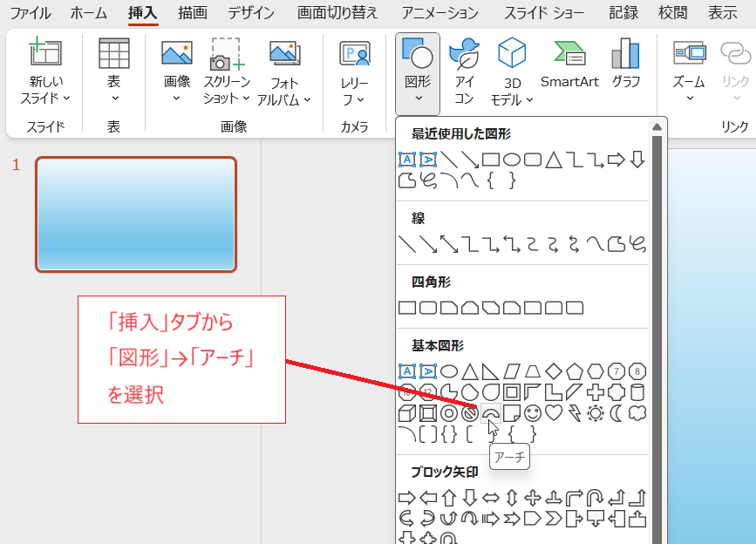Insert the Double Bracket shape

(428, 434)
